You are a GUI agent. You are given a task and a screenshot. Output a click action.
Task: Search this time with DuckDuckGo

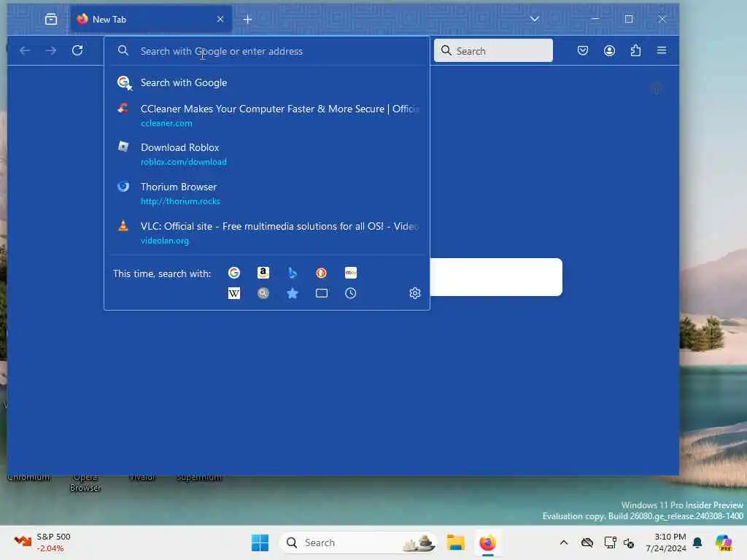click(x=321, y=273)
